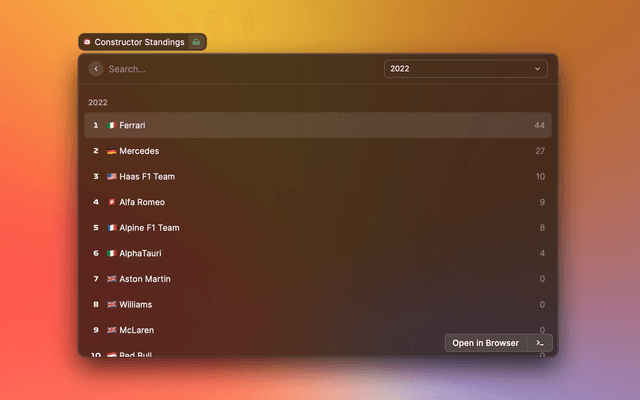640x400 pixels.
Task: Select the Mercedes constructor entry
Action: pyautogui.click(x=318, y=151)
